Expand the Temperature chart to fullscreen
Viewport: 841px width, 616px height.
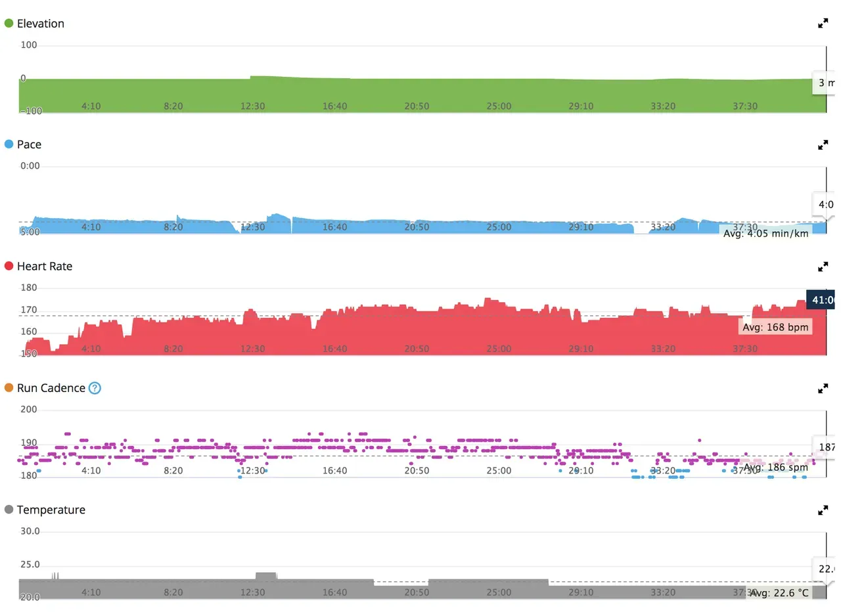click(823, 510)
